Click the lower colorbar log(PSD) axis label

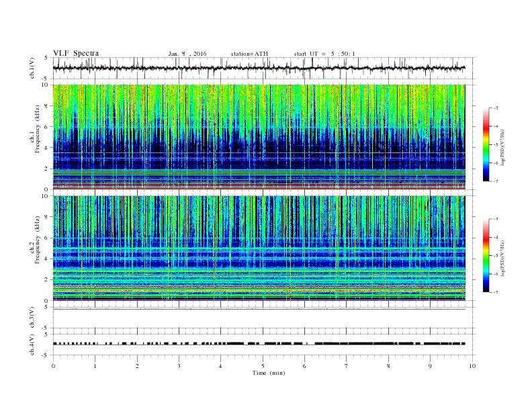pos(503,258)
